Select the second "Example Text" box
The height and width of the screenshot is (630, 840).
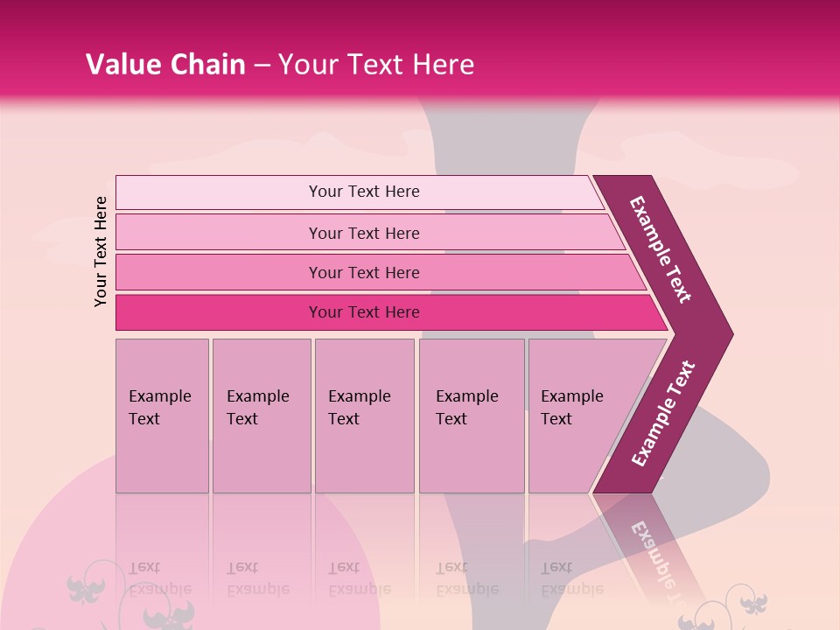[x=261, y=416]
